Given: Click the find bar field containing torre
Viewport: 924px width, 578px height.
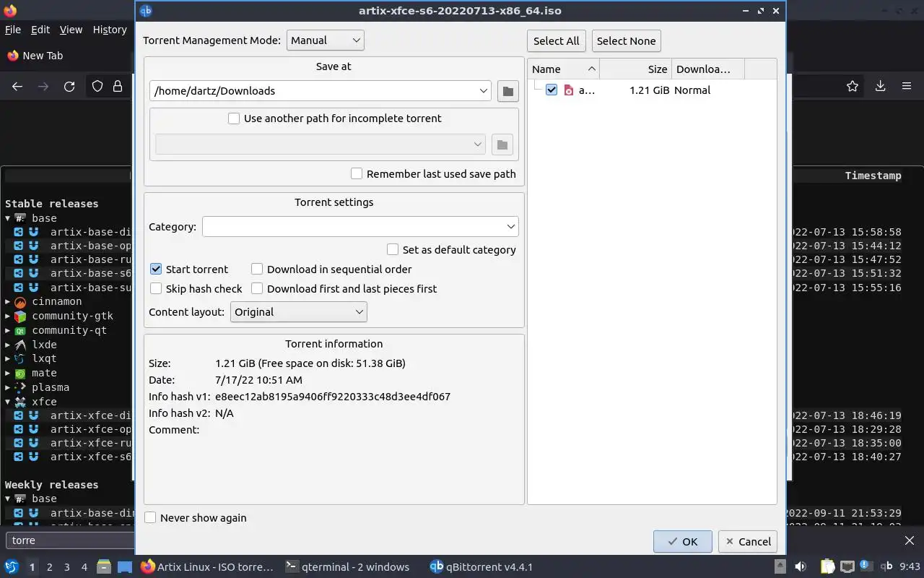Looking at the screenshot, I should point(71,540).
